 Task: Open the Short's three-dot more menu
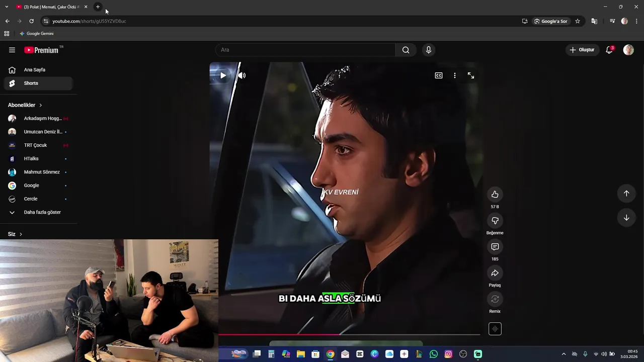tap(455, 75)
